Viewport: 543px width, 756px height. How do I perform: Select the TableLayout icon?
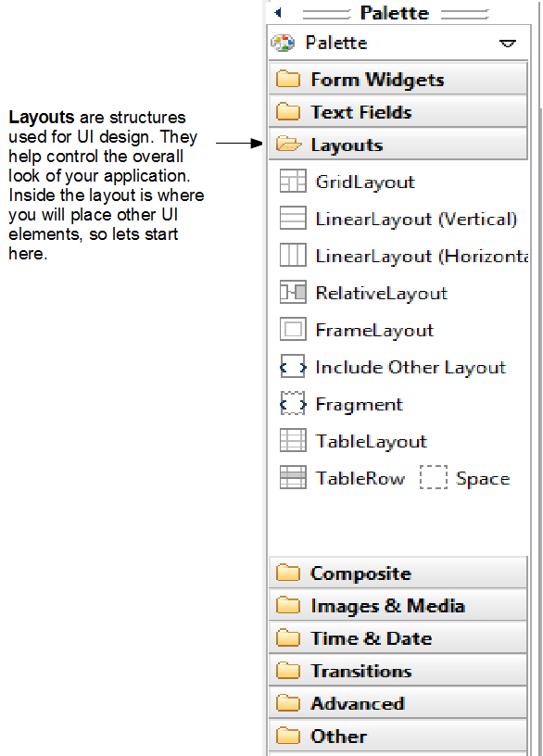pyautogui.click(x=293, y=441)
